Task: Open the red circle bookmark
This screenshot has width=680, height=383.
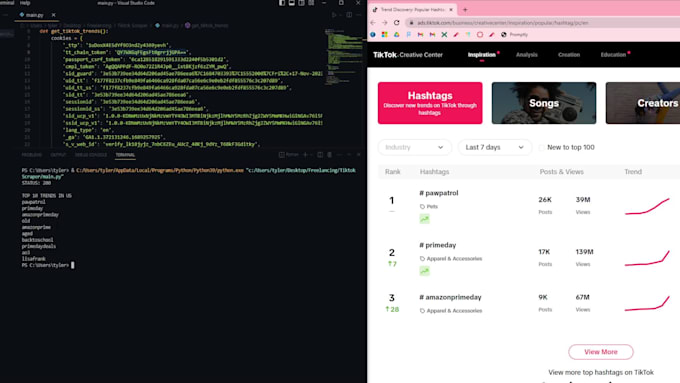Action: pyautogui.click(x=480, y=35)
